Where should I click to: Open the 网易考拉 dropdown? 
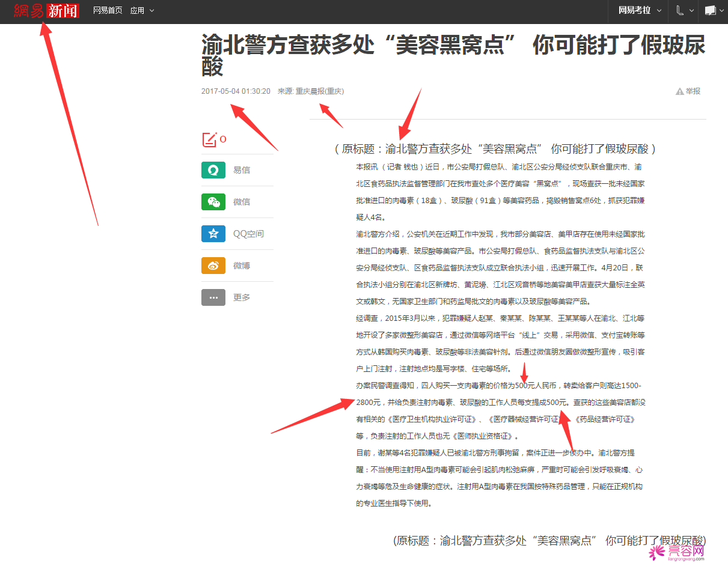640,10
